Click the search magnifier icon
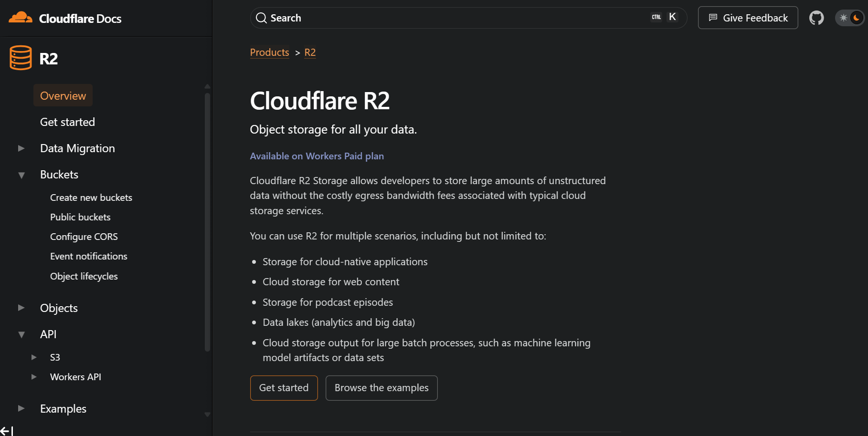The width and height of the screenshot is (868, 436). (261, 18)
